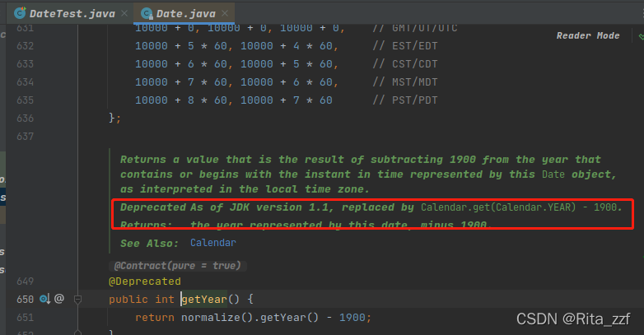This screenshot has height=335, width=644.
Task: Switch to the DateTest.java tab
Action: tap(72, 13)
